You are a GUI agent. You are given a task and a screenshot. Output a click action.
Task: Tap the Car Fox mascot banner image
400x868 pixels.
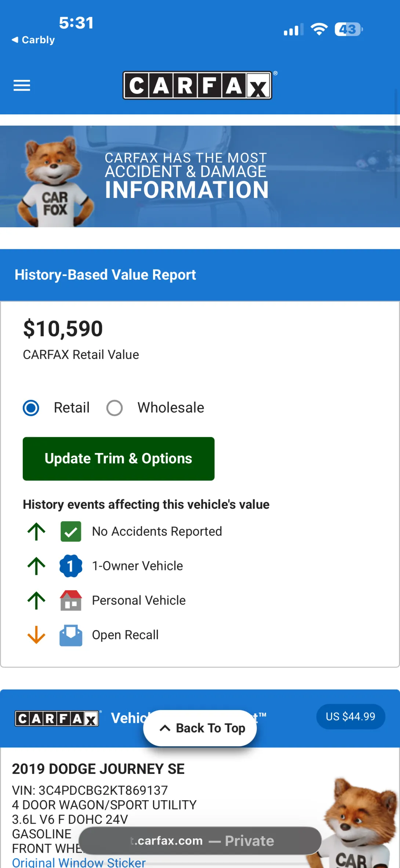54,180
